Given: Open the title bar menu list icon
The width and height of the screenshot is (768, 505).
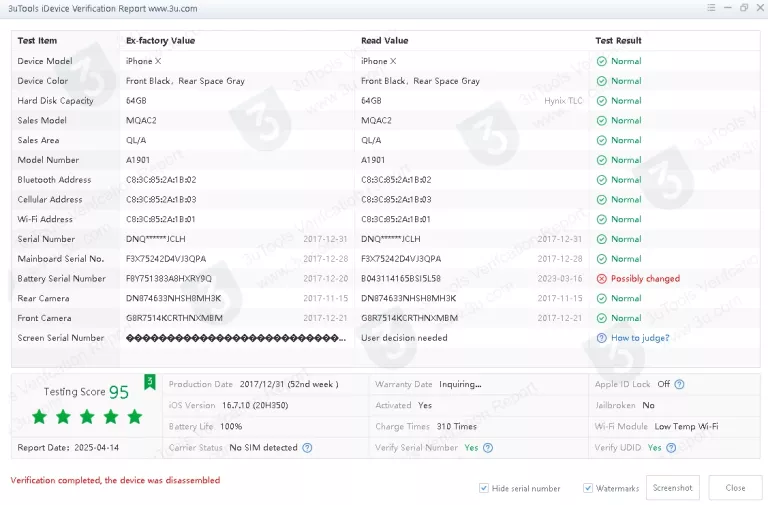Looking at the screenshot, I should (x=711, y=8).
